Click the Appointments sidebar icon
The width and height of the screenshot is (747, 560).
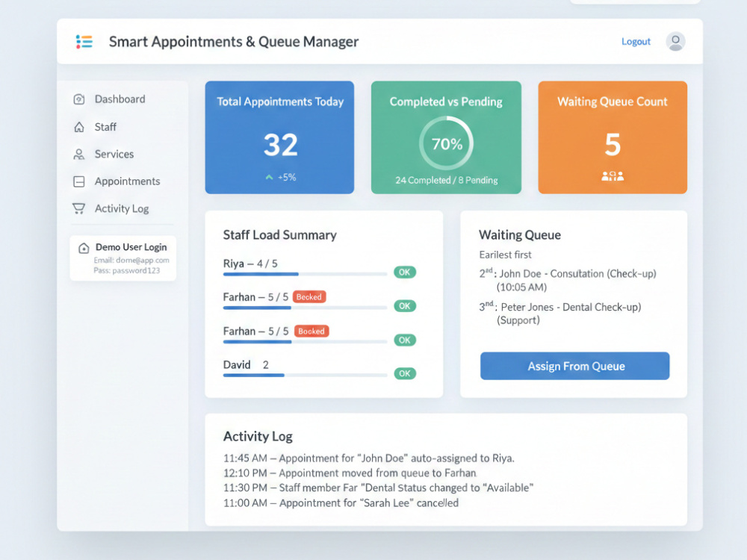pyautogui.click(x=79, y=181)
